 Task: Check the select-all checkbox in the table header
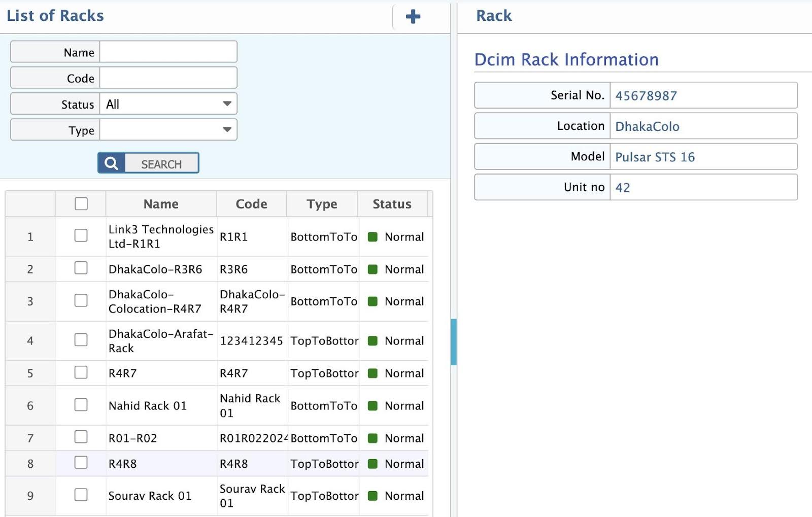[x=81, y=203]
